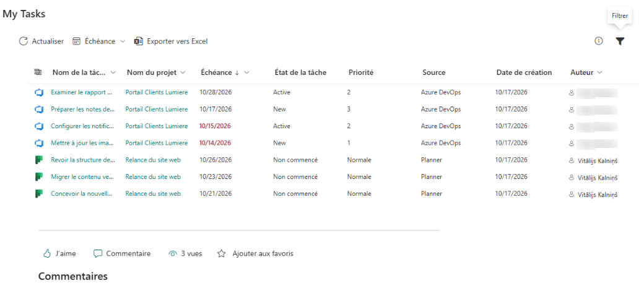Click New status in Préparer les notes row

click(x=279, y=109)
